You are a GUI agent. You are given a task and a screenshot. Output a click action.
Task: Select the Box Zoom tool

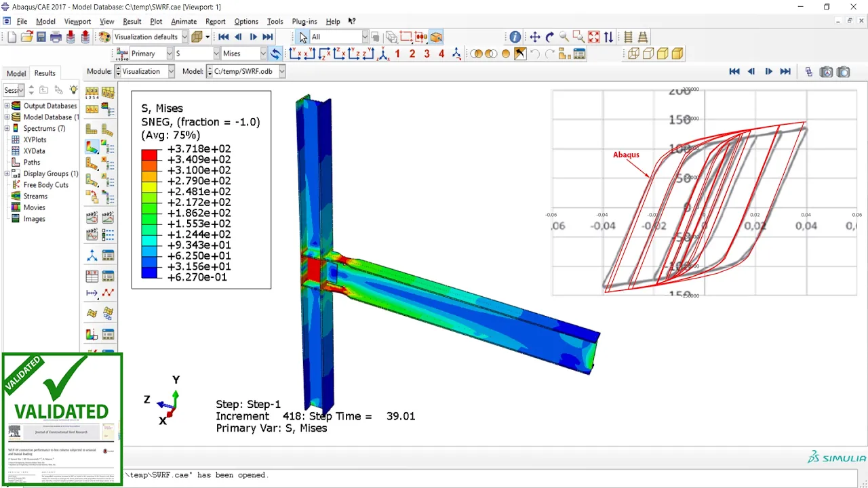pyautogui.click(x=579, y=37)
